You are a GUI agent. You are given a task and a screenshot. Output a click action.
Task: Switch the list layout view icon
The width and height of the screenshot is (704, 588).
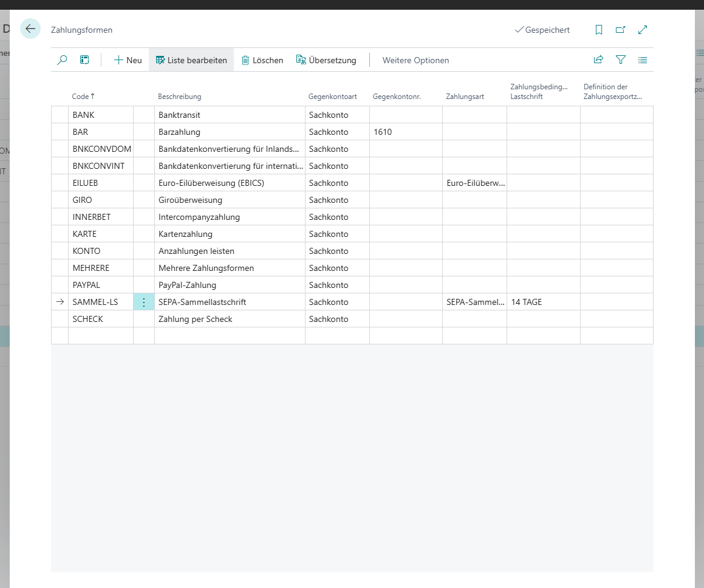coord(643,60)
